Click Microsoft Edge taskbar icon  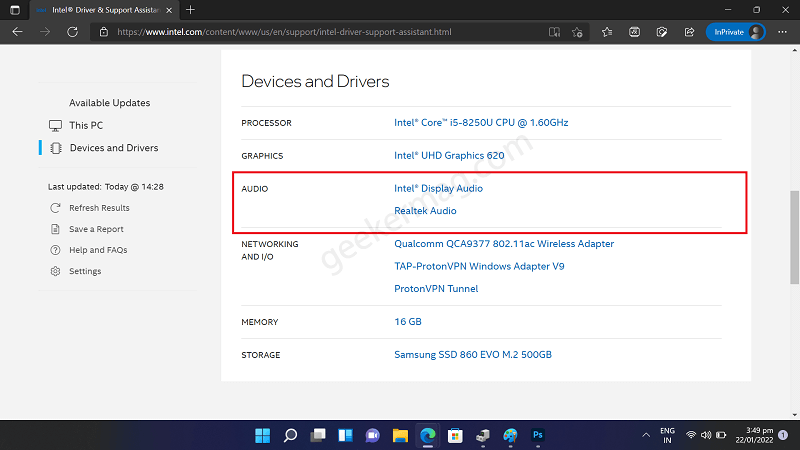(428, 435)
